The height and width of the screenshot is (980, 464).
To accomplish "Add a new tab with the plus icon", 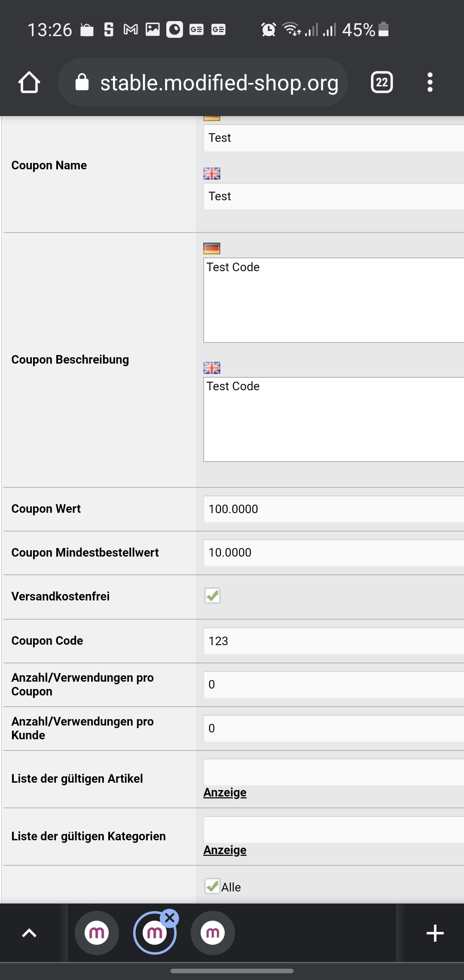I will [435, 933].
